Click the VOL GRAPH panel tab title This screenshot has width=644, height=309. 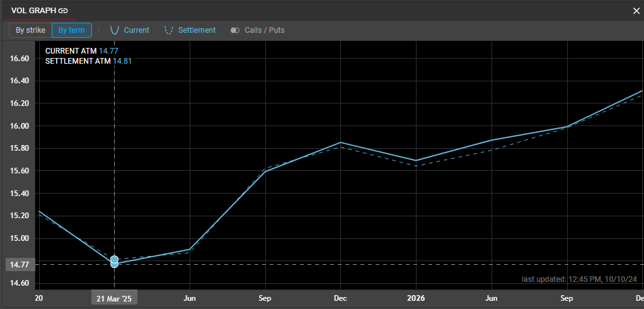tap(33, 11)
